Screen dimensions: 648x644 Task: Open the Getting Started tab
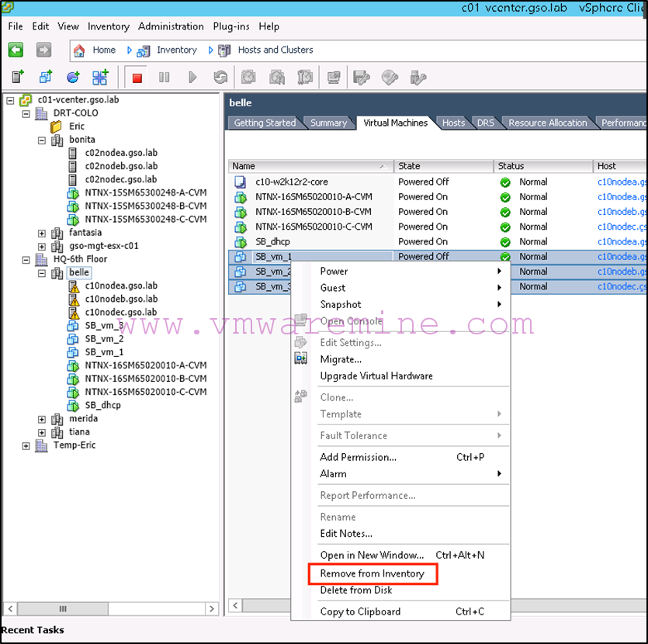[265, 123]
